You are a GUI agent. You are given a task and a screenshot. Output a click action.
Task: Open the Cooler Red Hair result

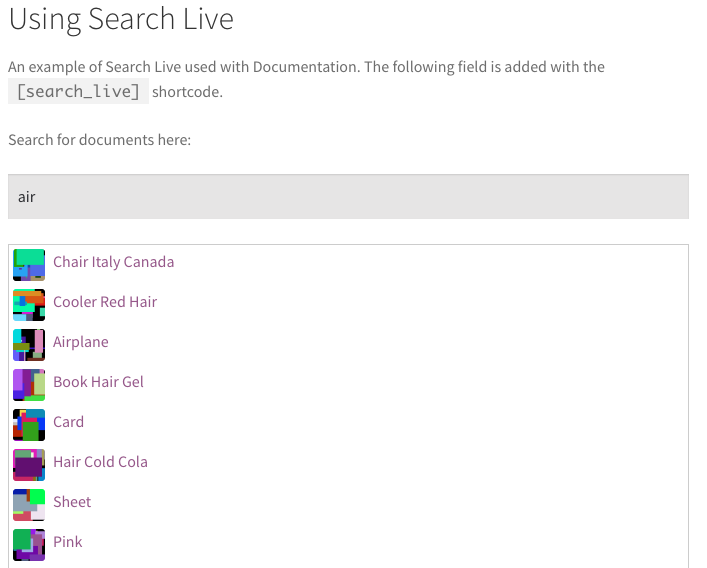click(x=105, y=302)
